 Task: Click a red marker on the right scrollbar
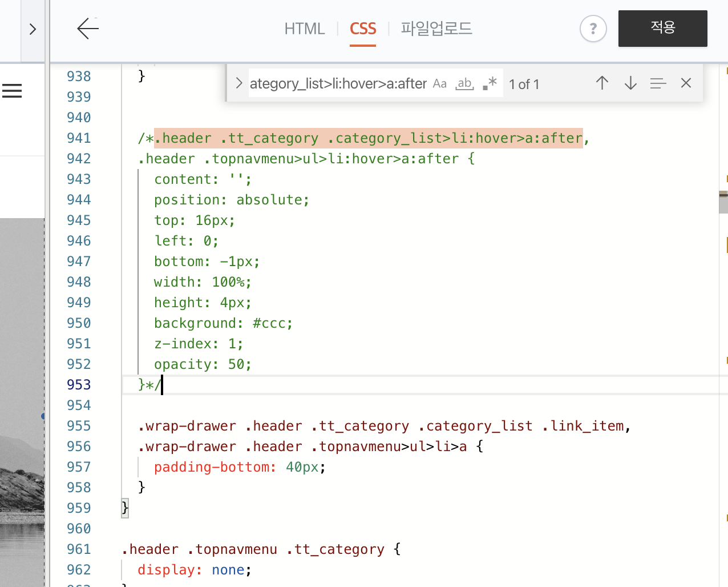(x=726, y=71)
